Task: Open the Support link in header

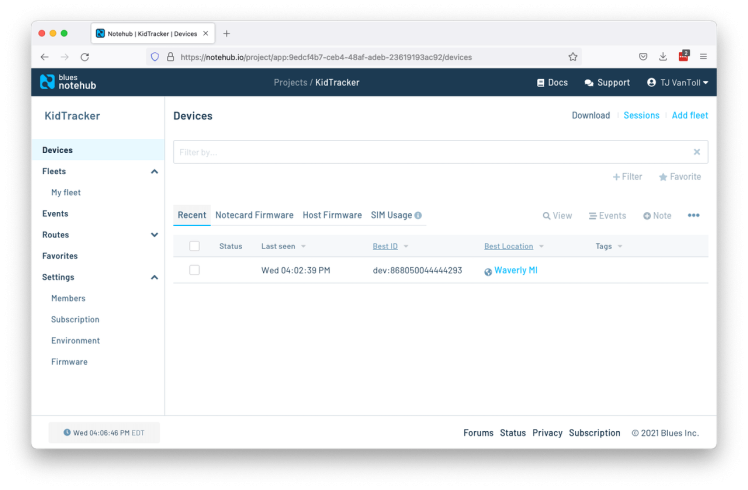Action: click(607, 83)
